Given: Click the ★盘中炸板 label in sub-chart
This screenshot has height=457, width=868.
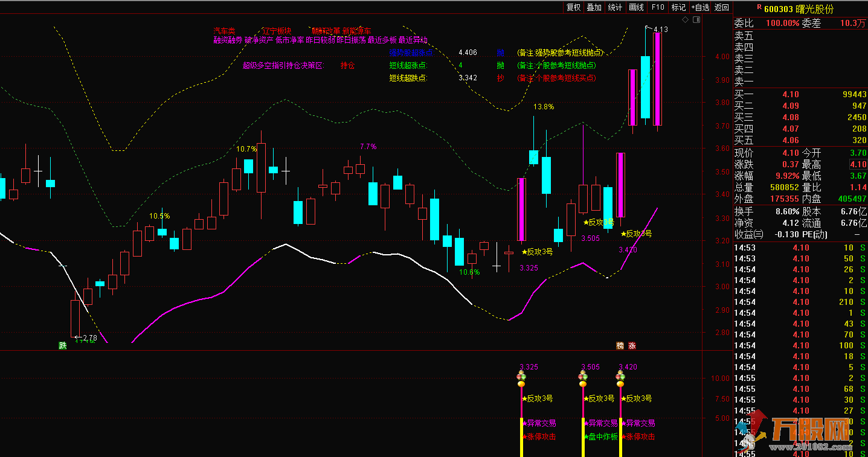Looking at the screenshot, I should (x=600, y=436).
